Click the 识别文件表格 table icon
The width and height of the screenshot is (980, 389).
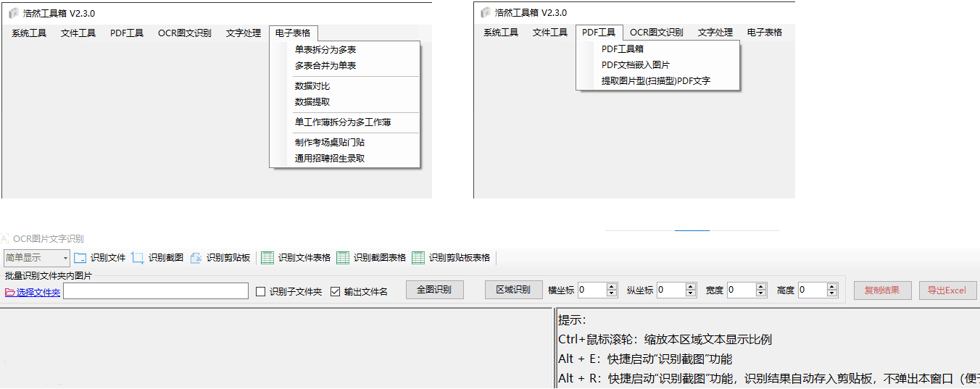pyautogui.click(x=267, y=258)
